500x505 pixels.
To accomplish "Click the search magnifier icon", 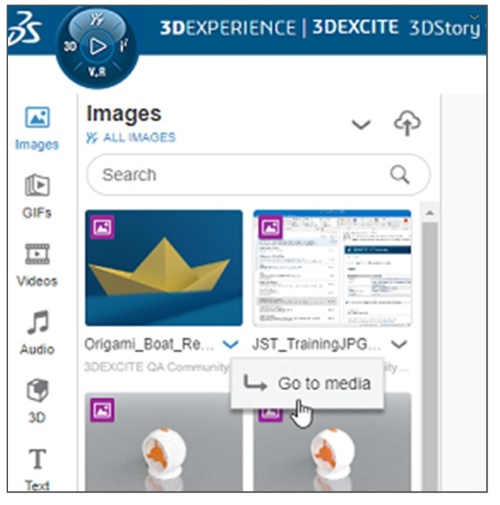I will tap(400, 174).
